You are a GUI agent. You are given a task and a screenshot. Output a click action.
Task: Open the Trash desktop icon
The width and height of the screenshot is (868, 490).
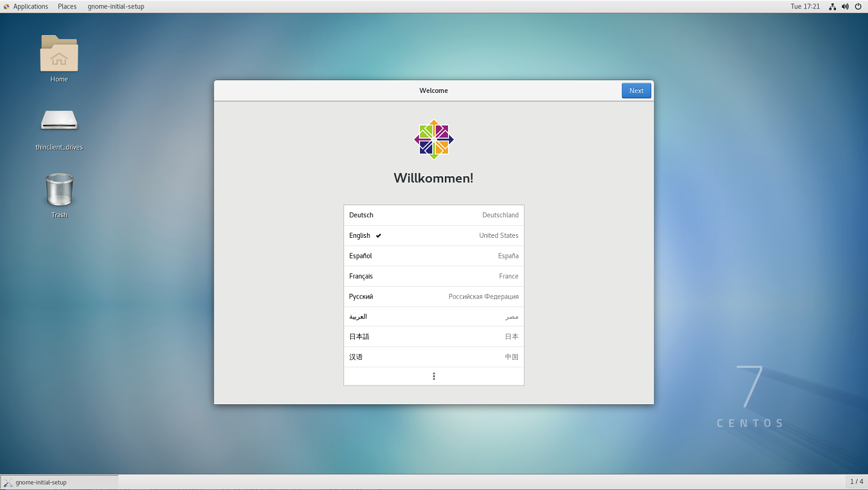click(59, 190)
